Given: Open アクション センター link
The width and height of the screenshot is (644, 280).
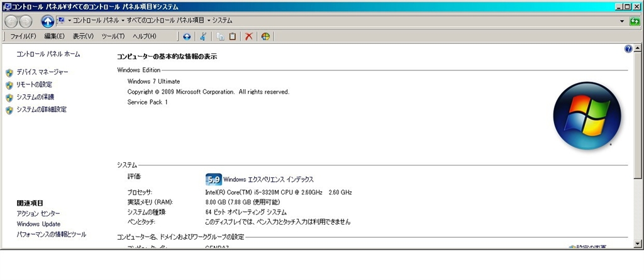Looking at the screenshot, I should pyautogui.click(x=38, y=214).
